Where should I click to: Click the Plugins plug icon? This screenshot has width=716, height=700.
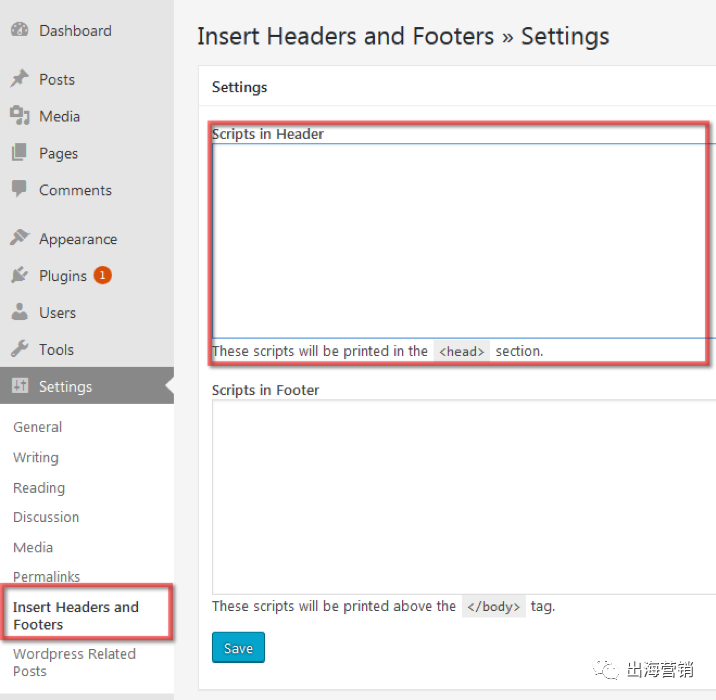(20, 274)
